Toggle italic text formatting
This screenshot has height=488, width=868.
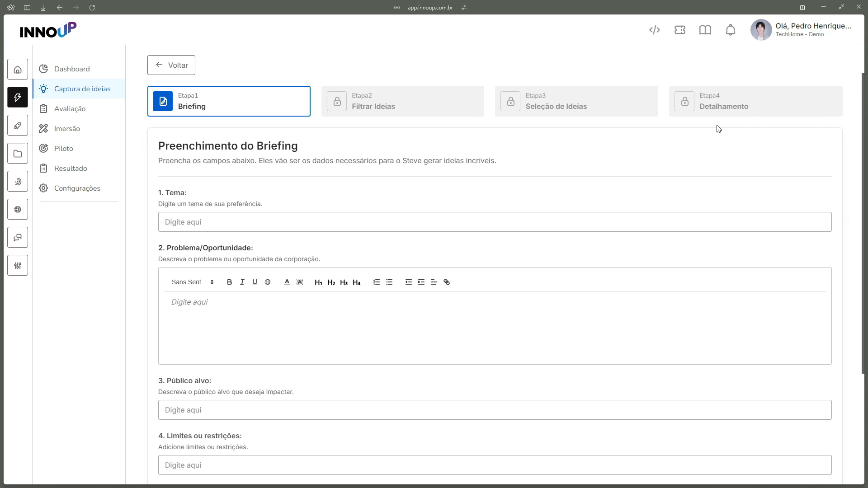tap(242, 282)
